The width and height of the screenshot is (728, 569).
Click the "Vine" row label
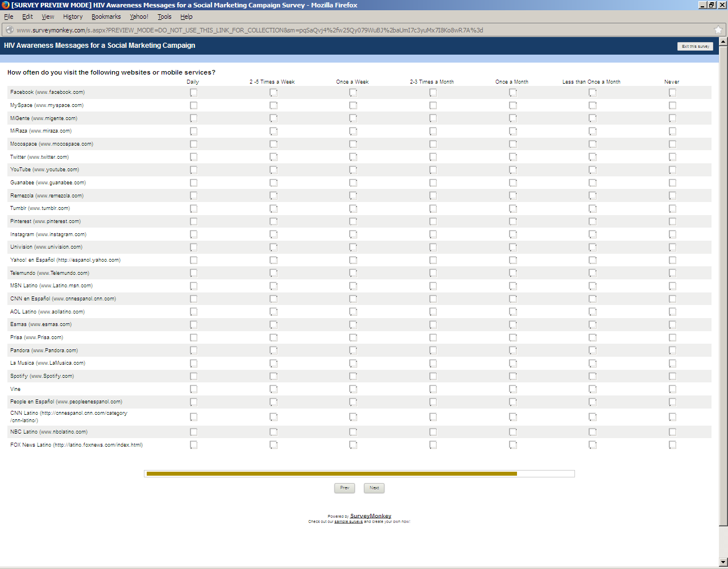(x=15, y=389)
